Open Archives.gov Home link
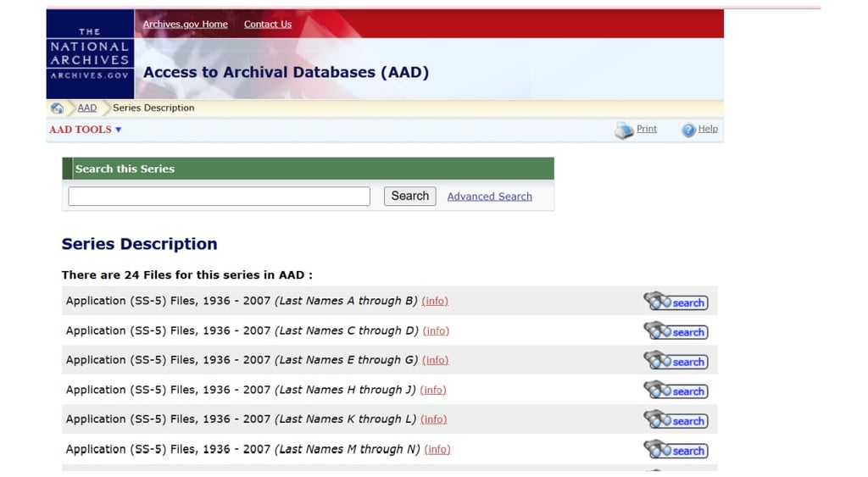The width and height of the screenshot is (868, 477). 185,25
